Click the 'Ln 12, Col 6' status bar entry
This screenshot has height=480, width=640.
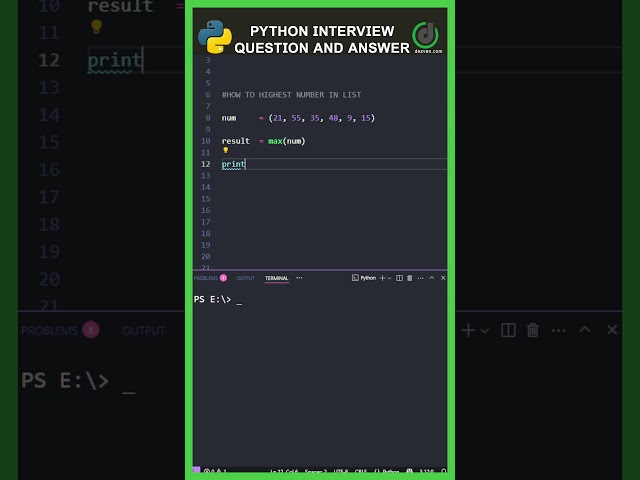[x=284, y=471]
